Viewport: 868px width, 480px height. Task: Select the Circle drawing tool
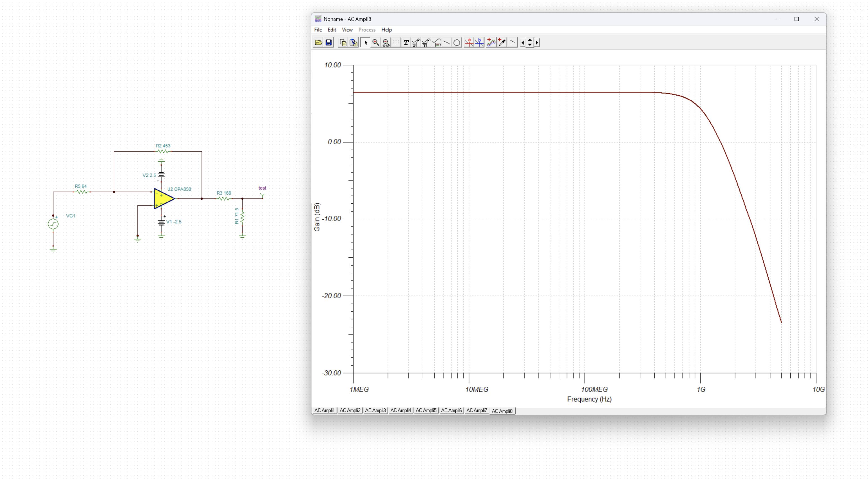tap(457, 42)
